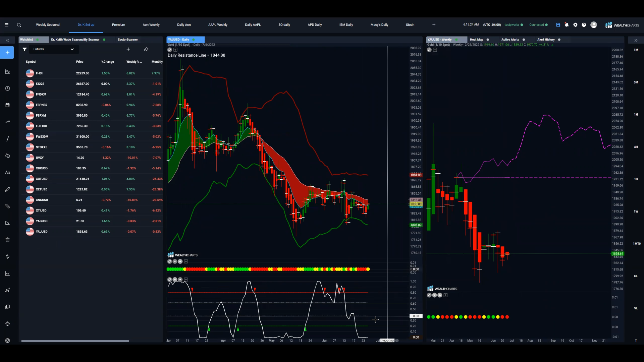Viewport: 644px width, 362px height.
Task: Expand the right panel double-chevron
Action: [x=636, y=40]
